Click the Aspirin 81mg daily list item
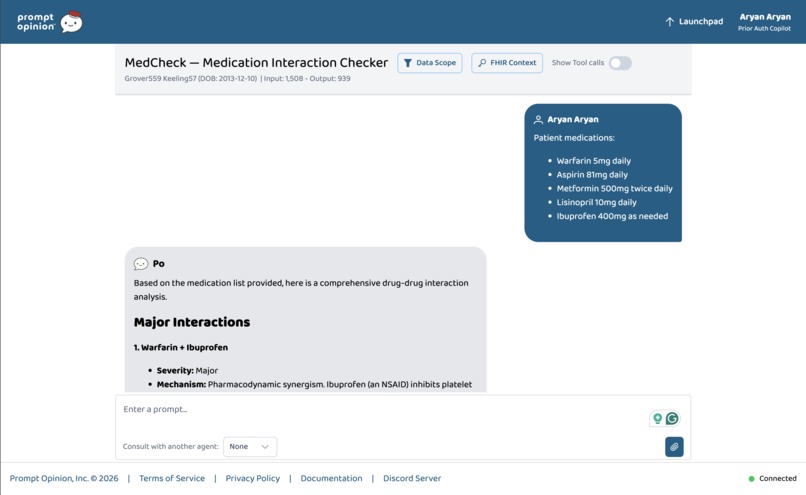The image size is (806, 495). click(x=592, y=175)
